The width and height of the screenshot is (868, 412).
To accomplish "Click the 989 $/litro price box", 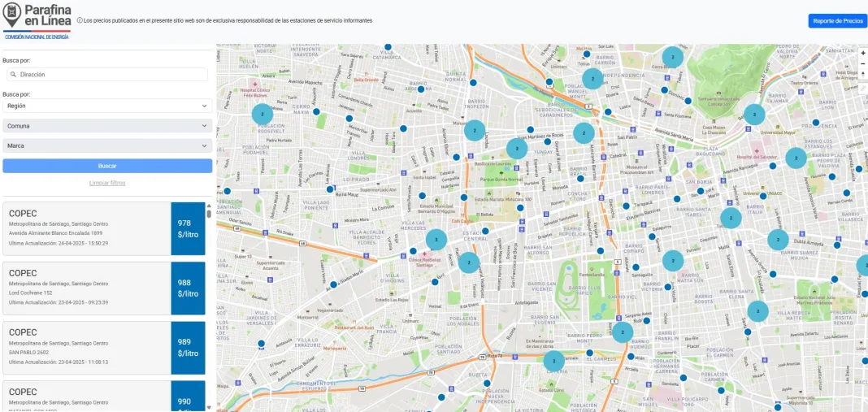I will tap(189, 348).
